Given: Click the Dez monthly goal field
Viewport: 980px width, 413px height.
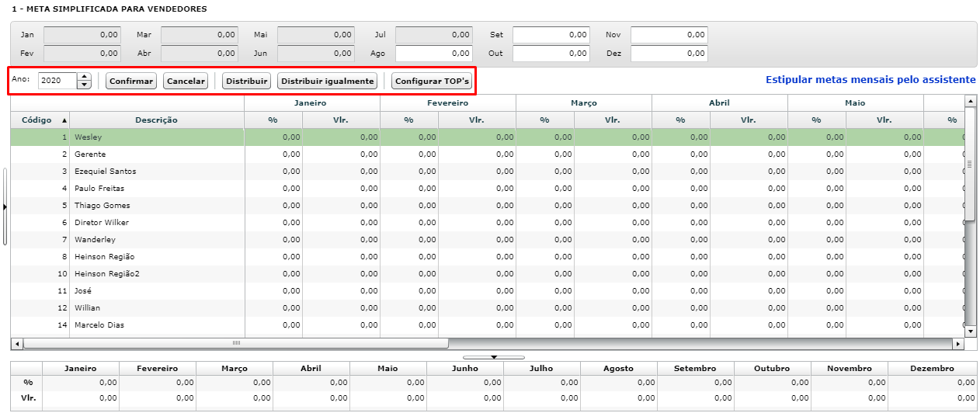Looking at the screenshot, I should click(669, 54).
